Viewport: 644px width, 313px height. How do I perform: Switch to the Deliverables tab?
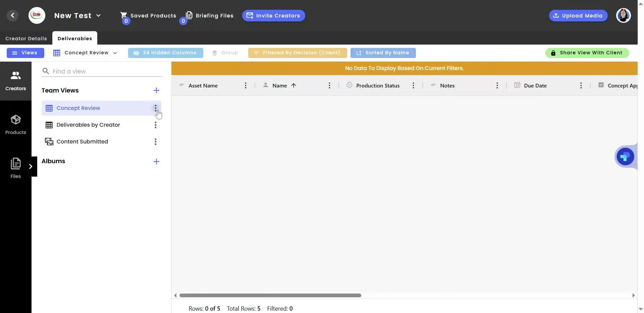(74, 38)
